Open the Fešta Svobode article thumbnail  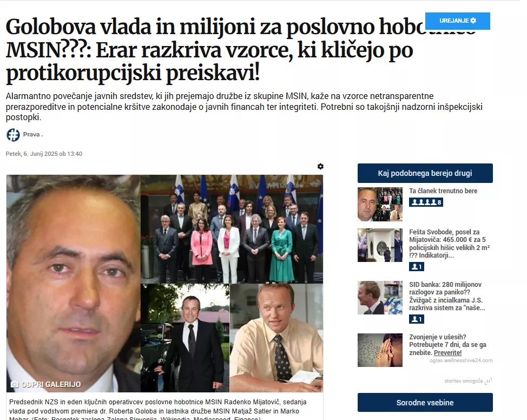point(380,245)
